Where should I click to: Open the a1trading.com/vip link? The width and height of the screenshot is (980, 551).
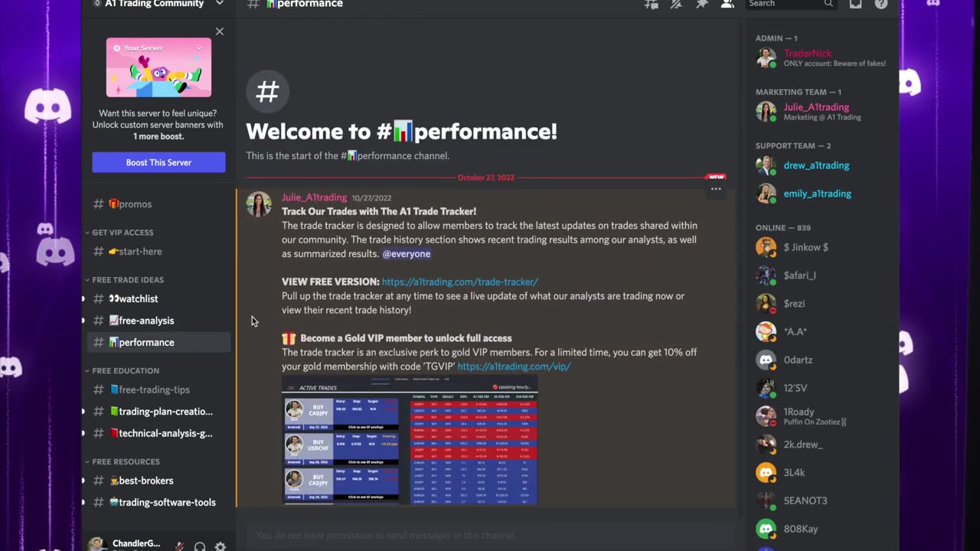514,367
